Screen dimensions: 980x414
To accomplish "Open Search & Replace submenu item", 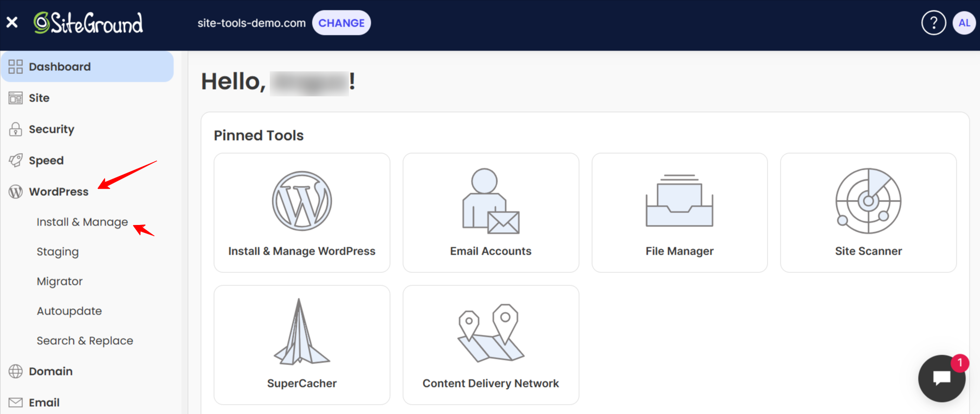I will tap(85, 341).
